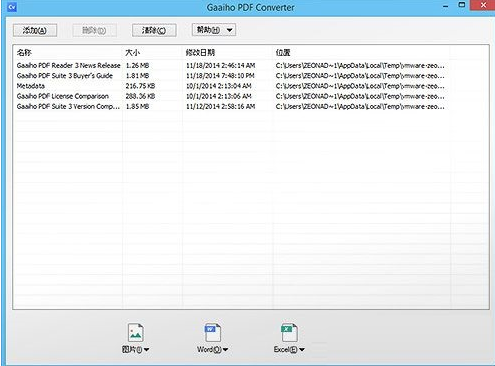The width and height of the screenshot is (495, 366).
Task: Click the Excel spreadsheet conversion icon
Action: (289, 332)
